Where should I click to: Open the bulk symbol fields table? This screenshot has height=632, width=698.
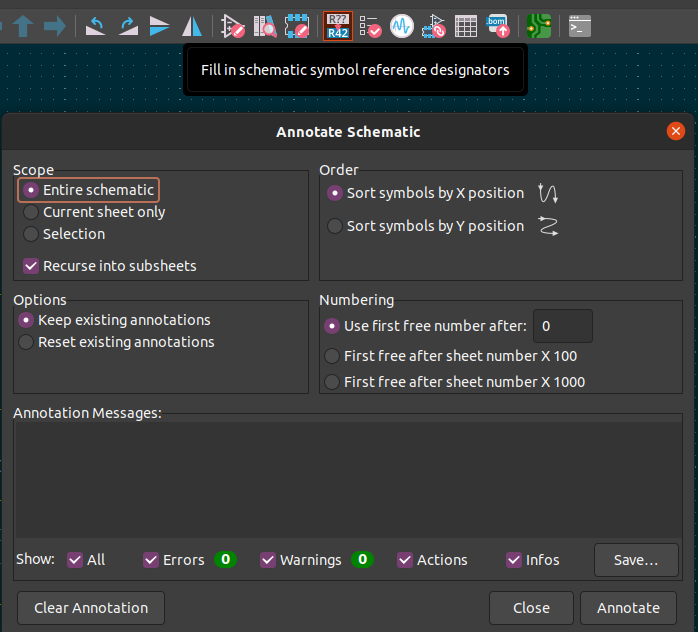point(466,26)
